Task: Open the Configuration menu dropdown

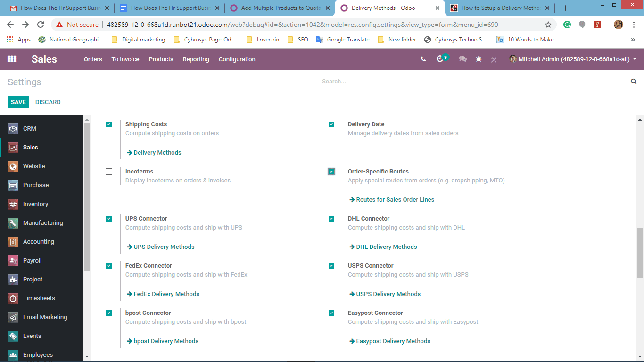Action: [x=237, y=59]
